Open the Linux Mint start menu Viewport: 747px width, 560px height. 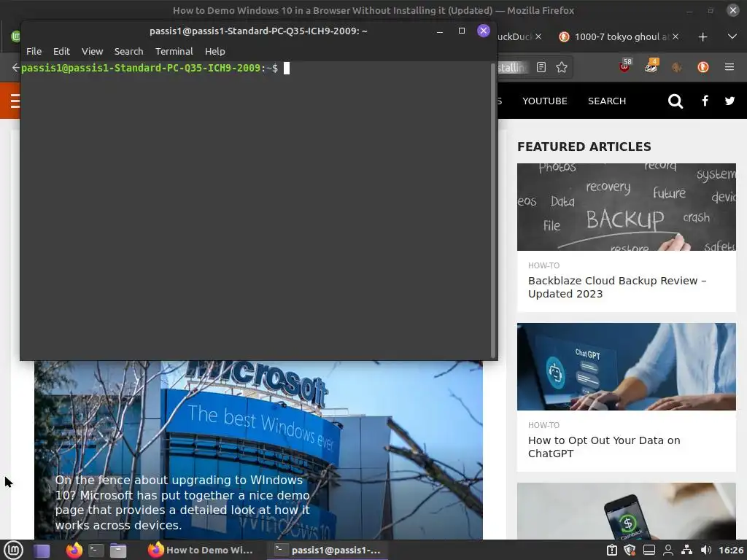[x=13, y=551]
